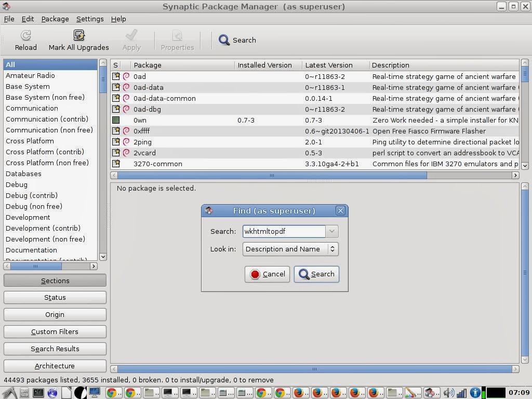Click the network signal tray icon

(x=461, y=393)
